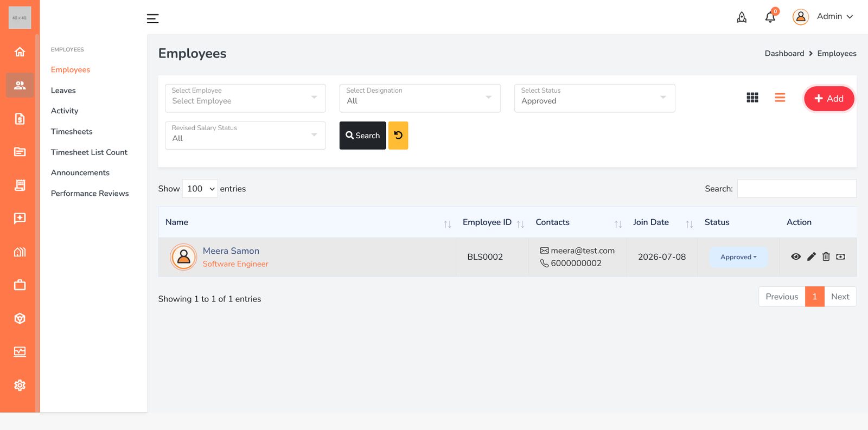Edit Meera Samon with pencil icon

coord(812,257)
